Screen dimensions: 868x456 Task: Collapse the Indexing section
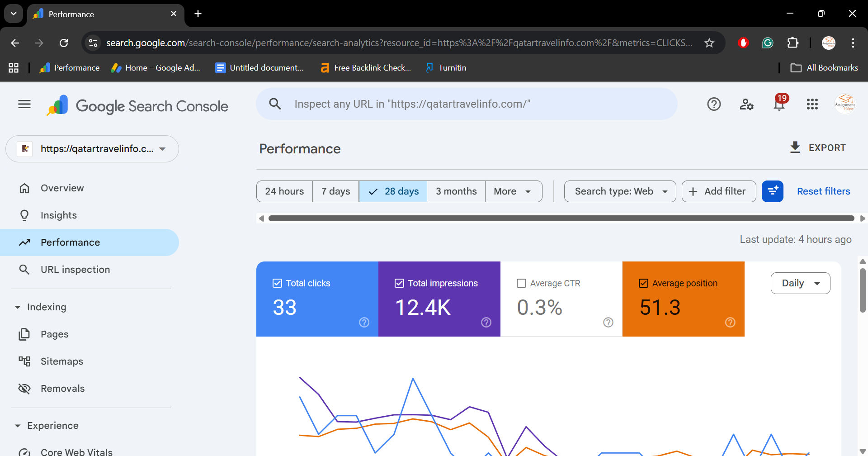(18, 307)
